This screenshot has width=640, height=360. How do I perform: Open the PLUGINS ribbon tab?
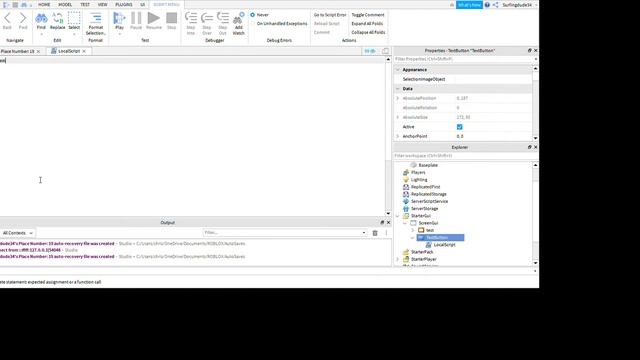tap(124, 4)
